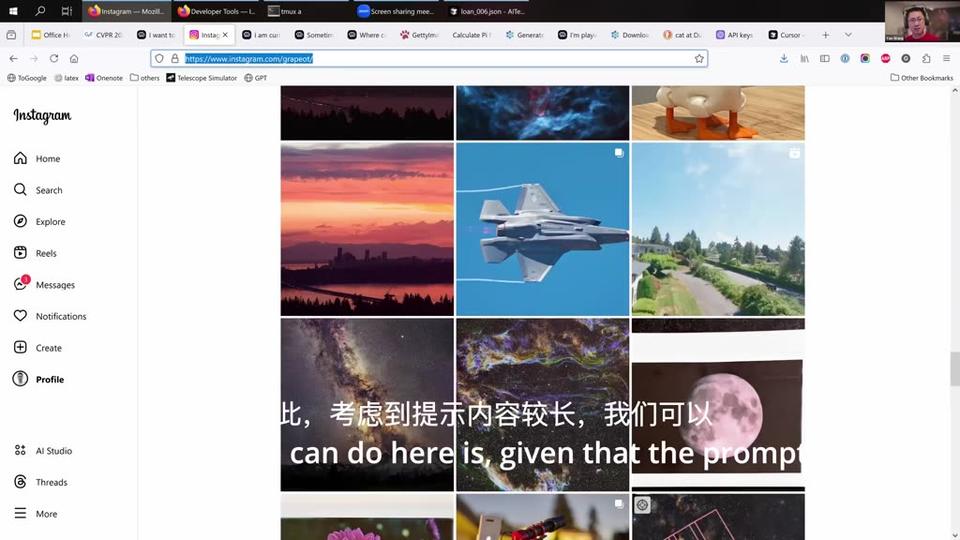Open the Firefox library icon

pos(804,59)
